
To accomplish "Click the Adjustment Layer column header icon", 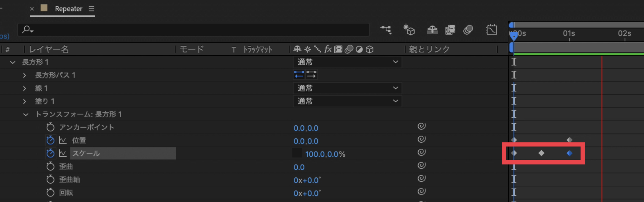I will click(x=359, y=49).
